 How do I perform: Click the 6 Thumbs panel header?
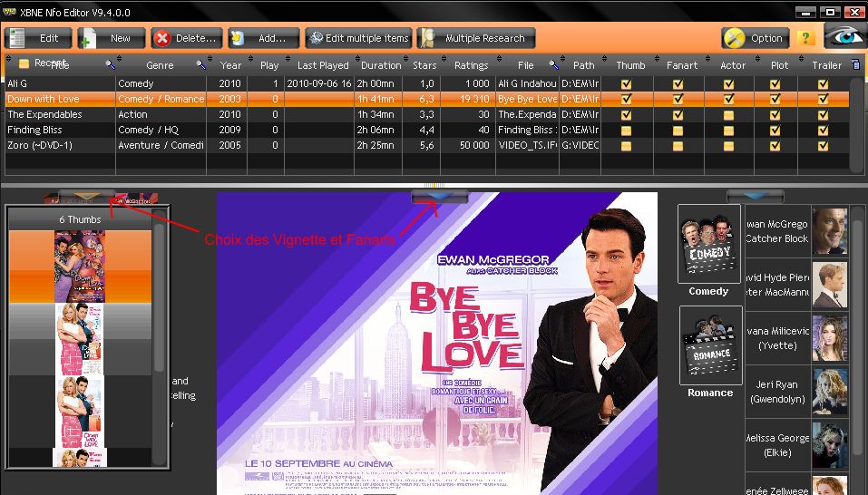(80, 219)
